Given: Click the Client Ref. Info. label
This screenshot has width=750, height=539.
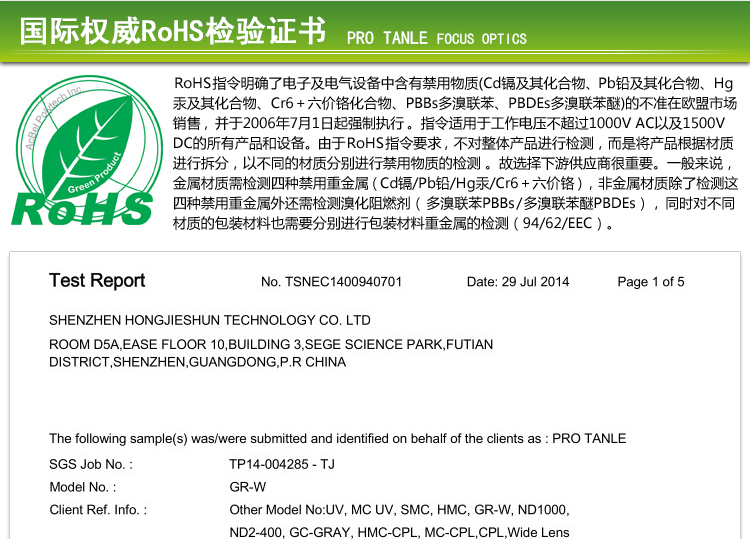Looking at the screenshot, I should click(98, 510).
